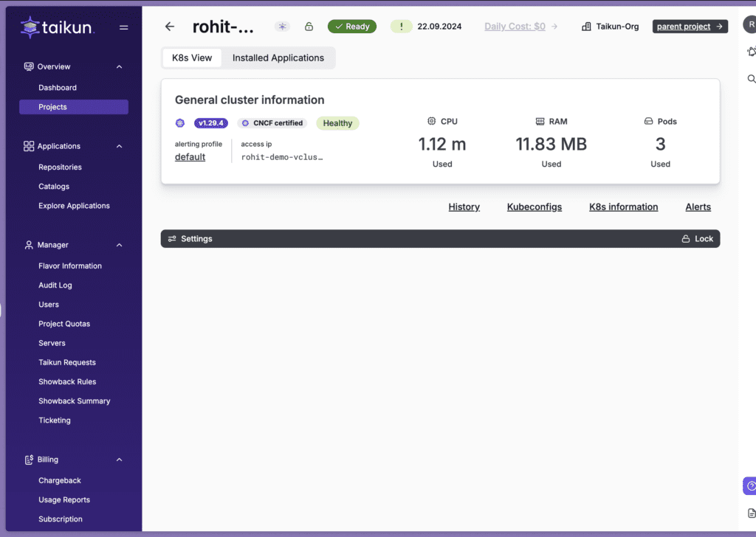Screen dimensions: 756x537
Task: Open the Kubeconfigs link
Action: [534, 207]
